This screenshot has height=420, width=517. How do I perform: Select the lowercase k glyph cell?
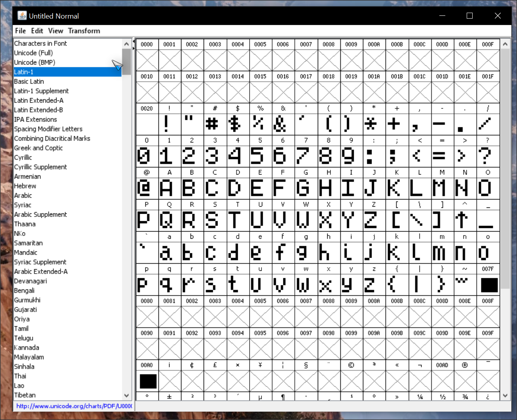pyautogui.click(x=397, y=253)
